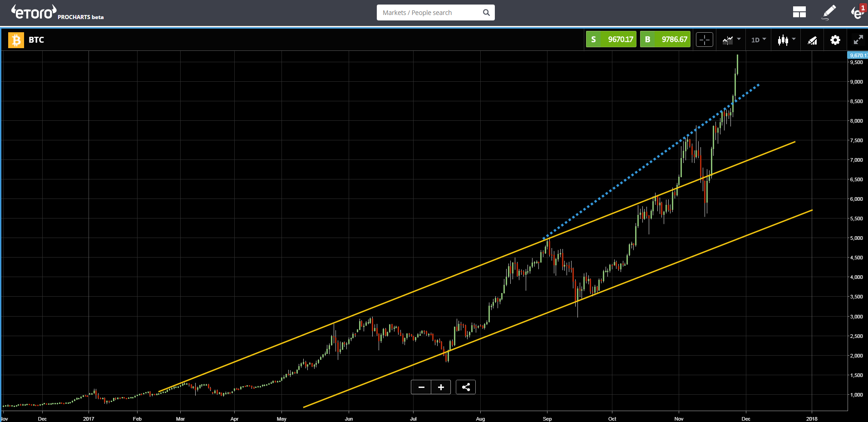This screenshot has width=868, height=422.
Task: Click the Nov label on time axis
Action: 679,419
